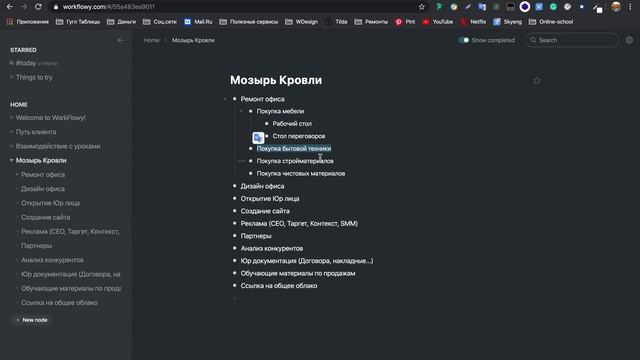Open the Skyeng bookmark

507,22
